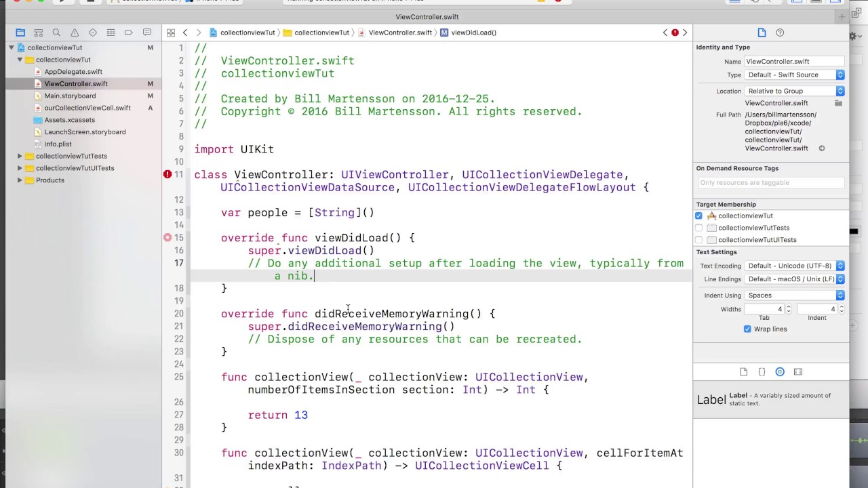Open the Issue navigator warning icon
The width and height of the screenshot is (868, 488).
click(x=75, y=33)
